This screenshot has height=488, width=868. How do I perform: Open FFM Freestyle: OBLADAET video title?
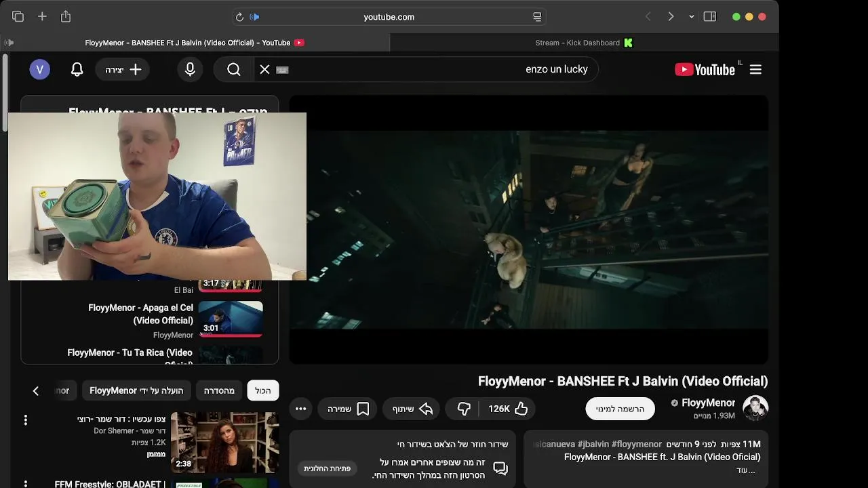pyautogui.click(x=110, y=484)
